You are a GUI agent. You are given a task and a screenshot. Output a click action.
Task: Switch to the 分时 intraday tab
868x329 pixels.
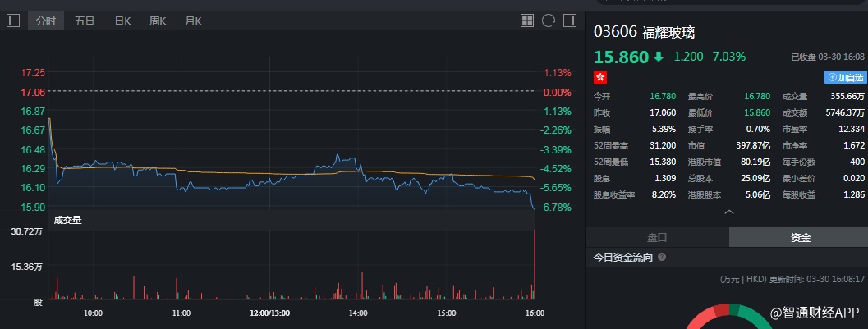tap(46, 21)
